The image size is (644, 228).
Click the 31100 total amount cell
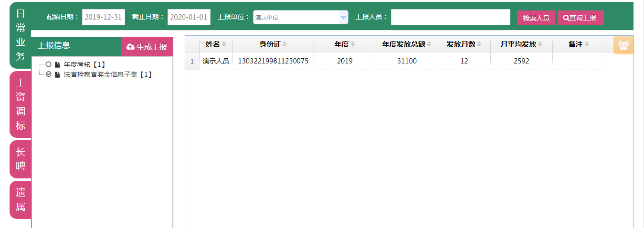[407, 61]
